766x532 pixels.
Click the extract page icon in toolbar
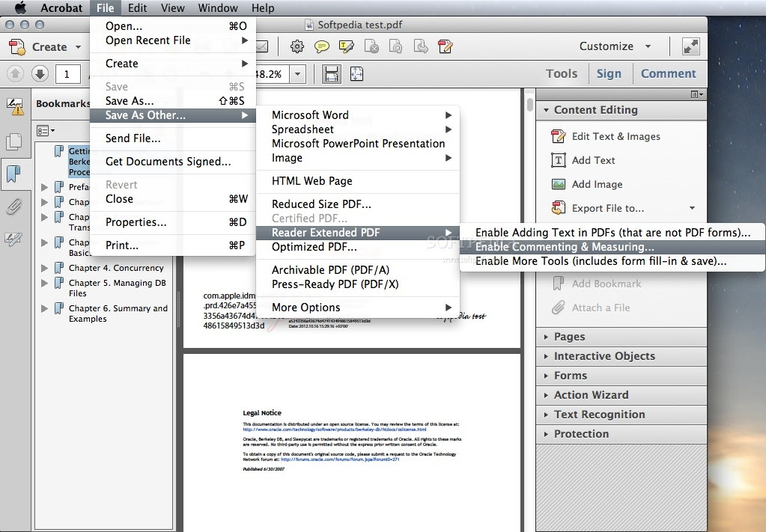tap(421, 47)
